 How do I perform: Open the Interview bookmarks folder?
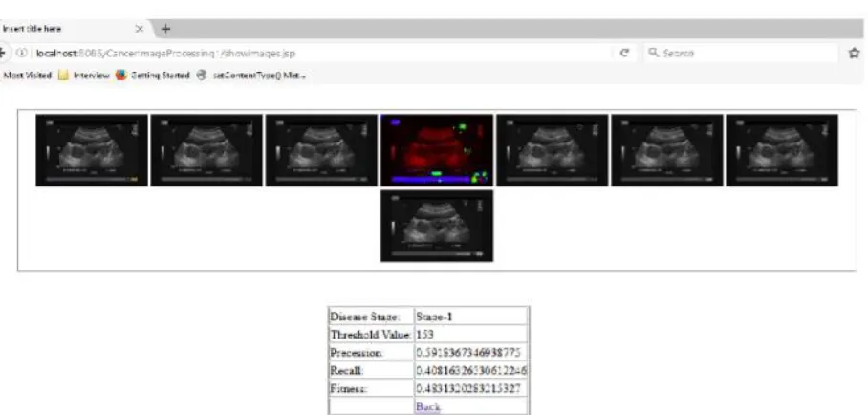tap(84, 76)
